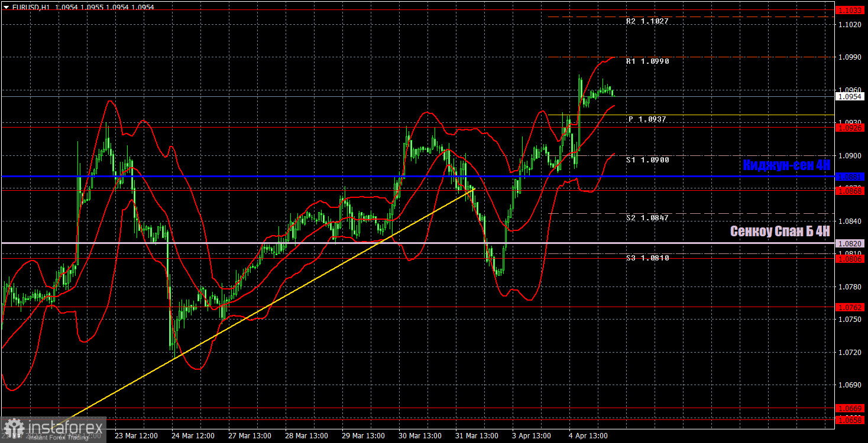
Task: Select the P 1.0937 pivot label
Action: tap(647, 119)
